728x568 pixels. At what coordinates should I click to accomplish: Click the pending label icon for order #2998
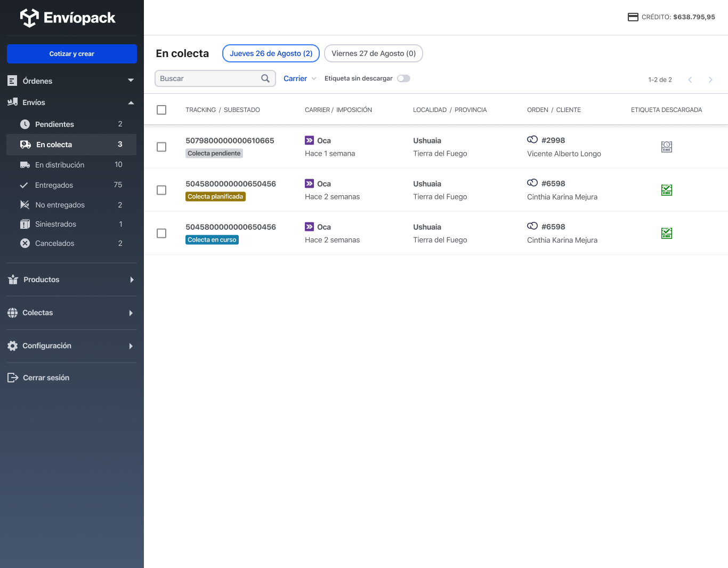tap(667, 147)
